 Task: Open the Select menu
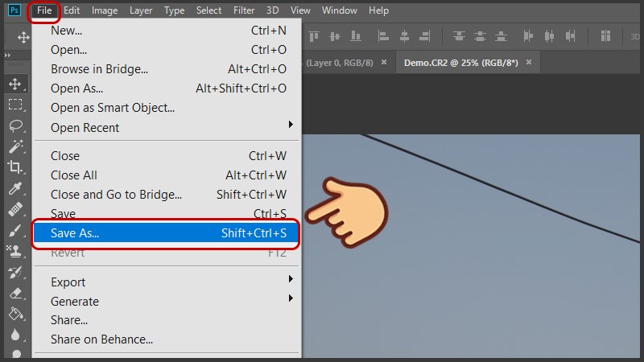208,10
